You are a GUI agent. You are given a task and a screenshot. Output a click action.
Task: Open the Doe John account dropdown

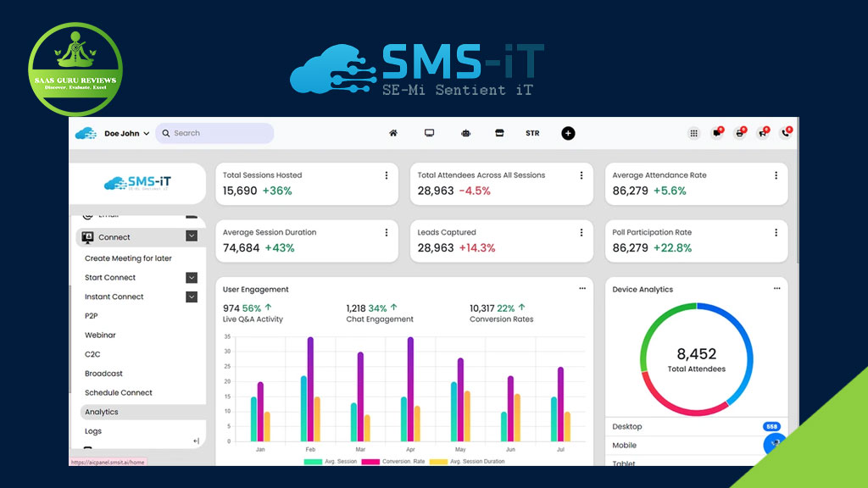click(127, 133)
